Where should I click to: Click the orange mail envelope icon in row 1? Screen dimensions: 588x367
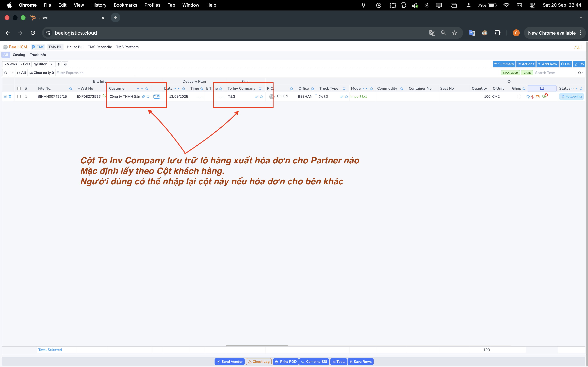pyautogui.click(x=537, y=97)
